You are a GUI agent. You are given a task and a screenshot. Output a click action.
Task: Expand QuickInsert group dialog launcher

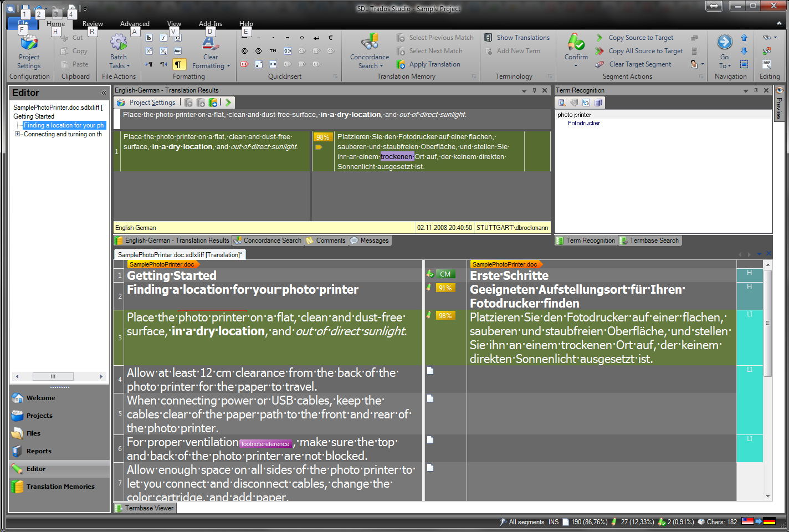(335, 76)
